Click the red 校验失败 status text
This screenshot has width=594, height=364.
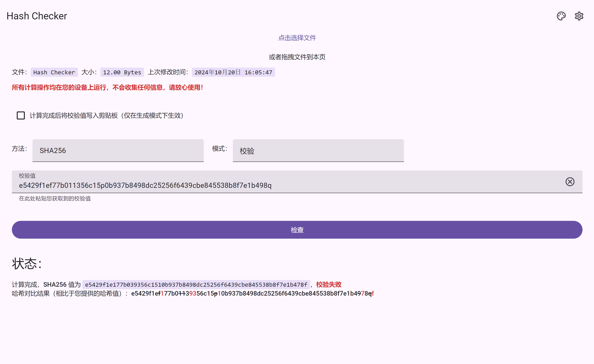tap(328, 285)
